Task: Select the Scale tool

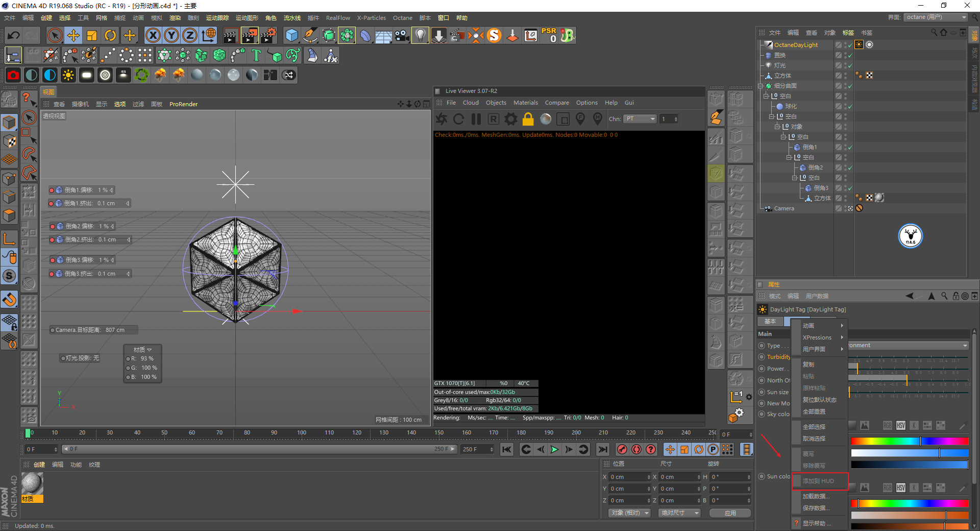Action: 92,35
